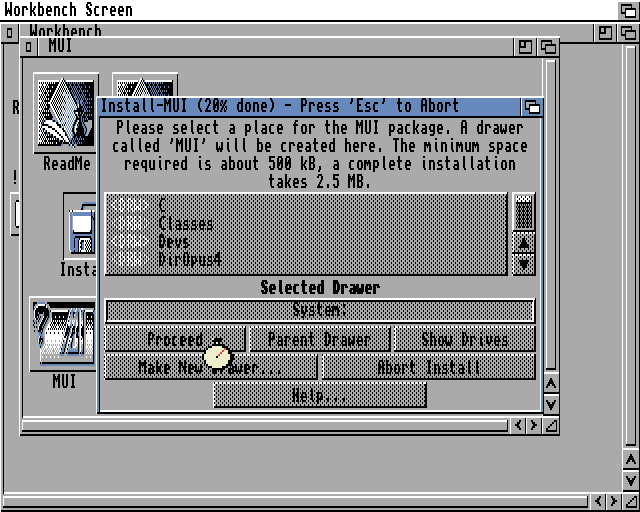Click MUI window vertical scroll up arrow
Image resolution: width=640 pixels, height=512 pixels.
(551, 384)
